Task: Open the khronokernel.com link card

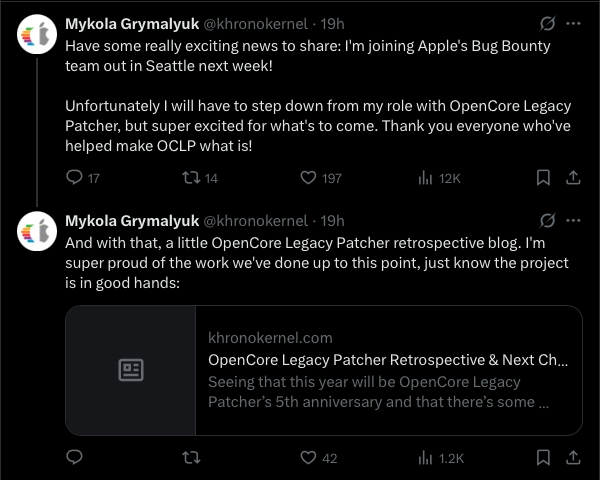Action: coord(387,371)
